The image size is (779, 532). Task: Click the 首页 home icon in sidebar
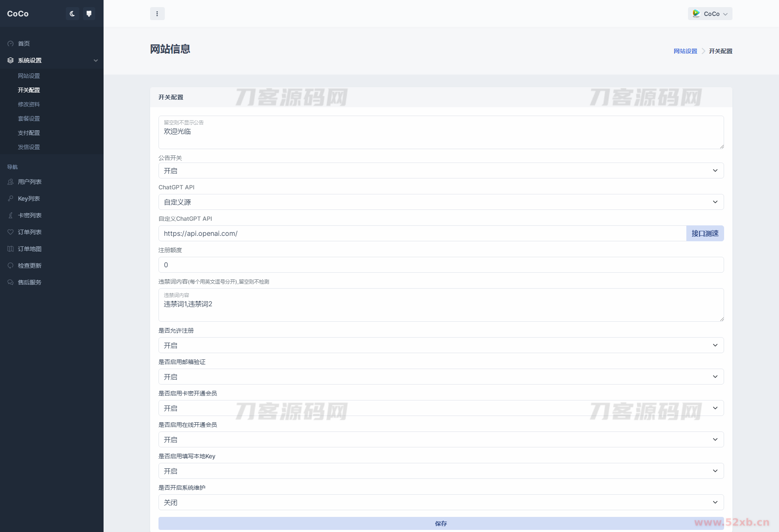click(x=10, y=44)
